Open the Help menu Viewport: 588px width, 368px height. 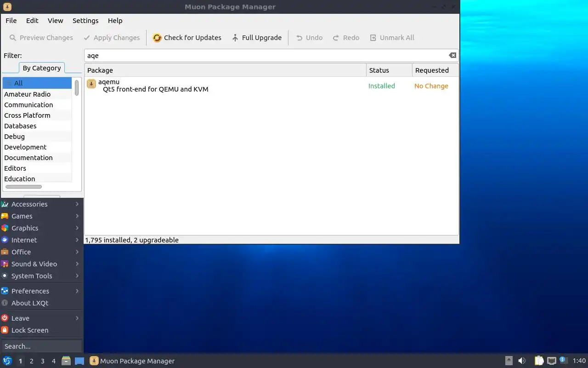pos(115,21)
